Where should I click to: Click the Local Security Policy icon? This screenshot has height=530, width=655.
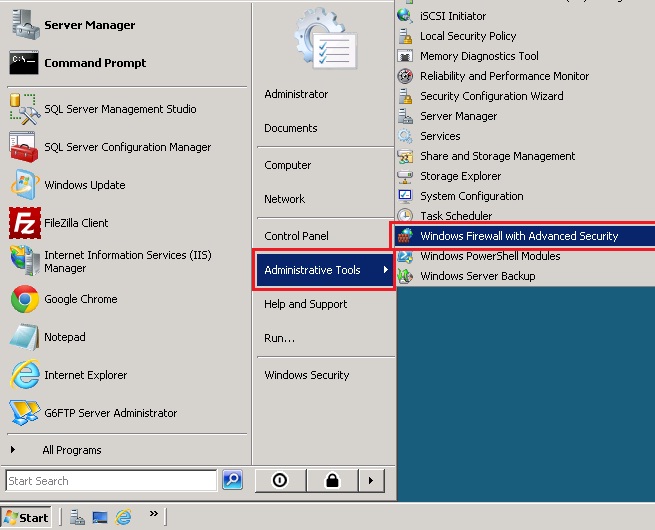405,36
